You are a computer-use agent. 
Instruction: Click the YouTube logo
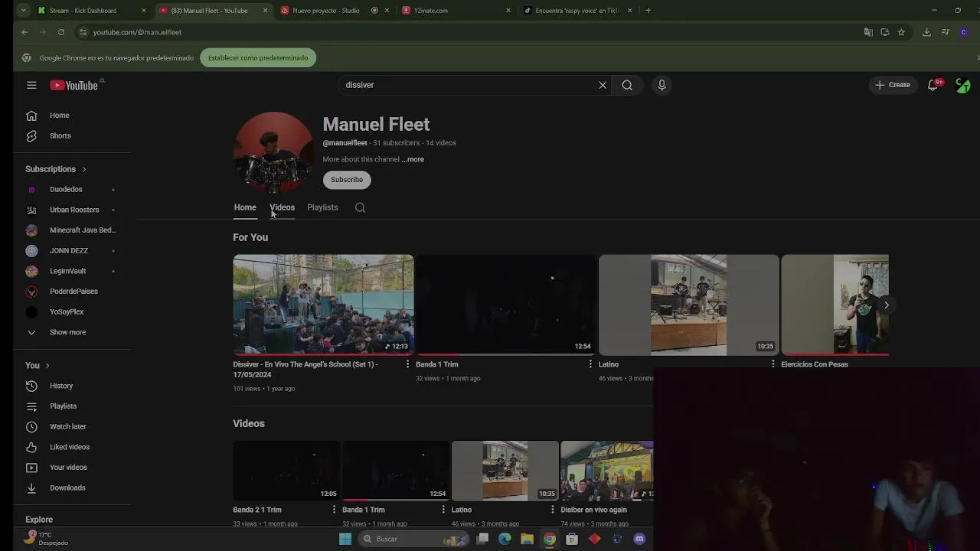click(x=74, y=85)
